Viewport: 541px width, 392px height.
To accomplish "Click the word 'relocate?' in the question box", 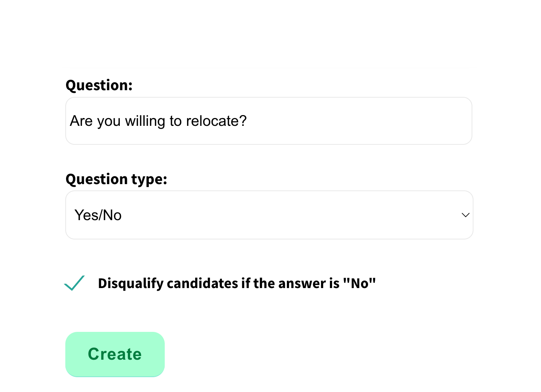I will (x=216, y=121).
